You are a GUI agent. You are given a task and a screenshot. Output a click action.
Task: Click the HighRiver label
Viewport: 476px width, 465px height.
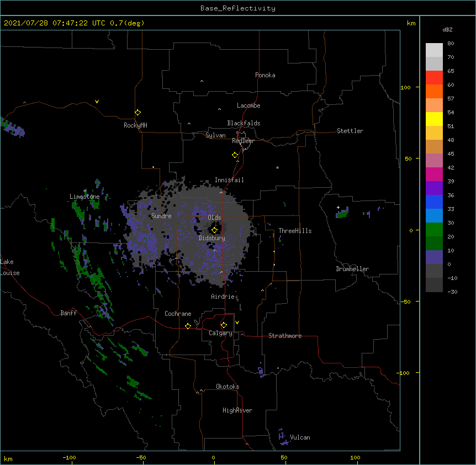point(237,410)
